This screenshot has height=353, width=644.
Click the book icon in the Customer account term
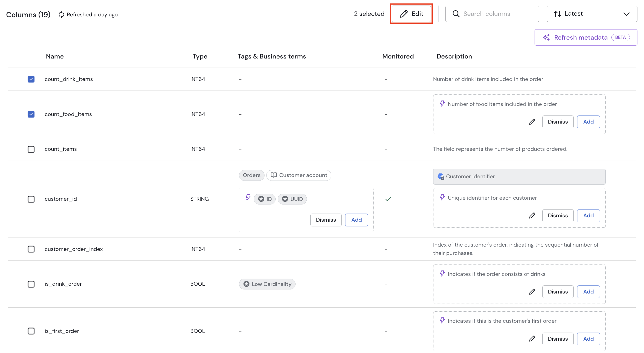click(x=274, y=175)
